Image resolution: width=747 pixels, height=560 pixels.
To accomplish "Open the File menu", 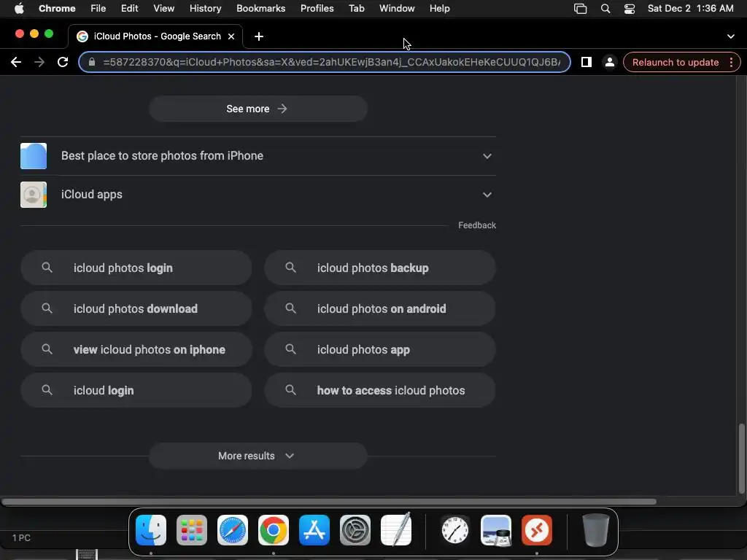I will 98,9.
